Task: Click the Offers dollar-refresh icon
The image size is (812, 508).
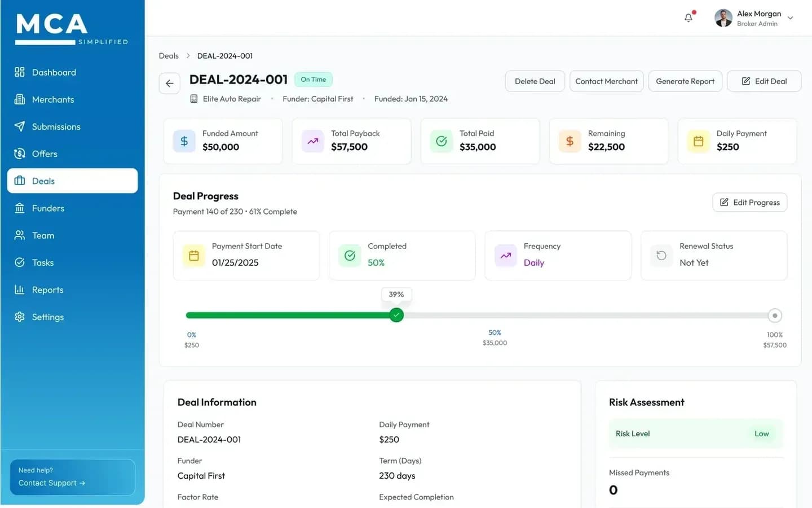Action: (20, 154)
